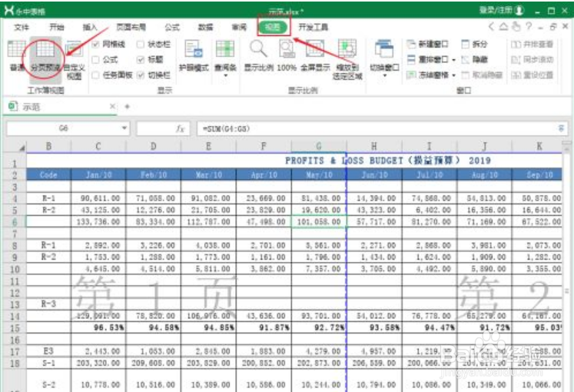The height and width of the screenshot is (392, 574).
Task: Check the Formula (公式) checkbox
Action: [95, 60]
